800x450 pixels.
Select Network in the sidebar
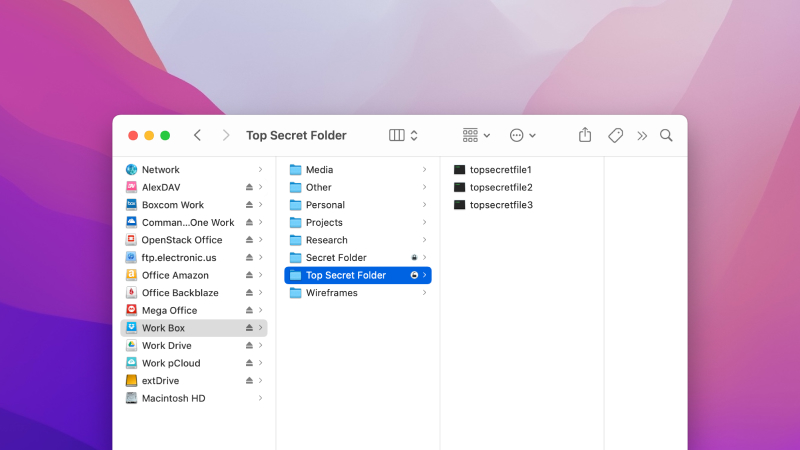point(194,169)
